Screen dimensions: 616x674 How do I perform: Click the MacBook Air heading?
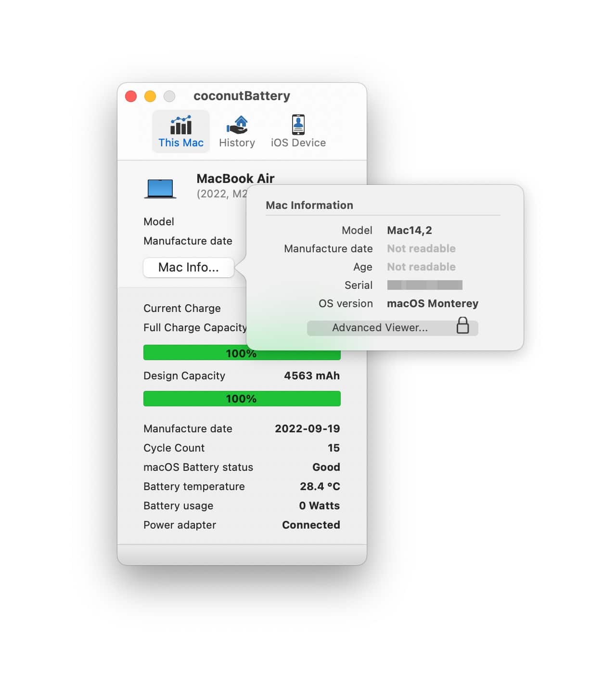tap(235, 179)
